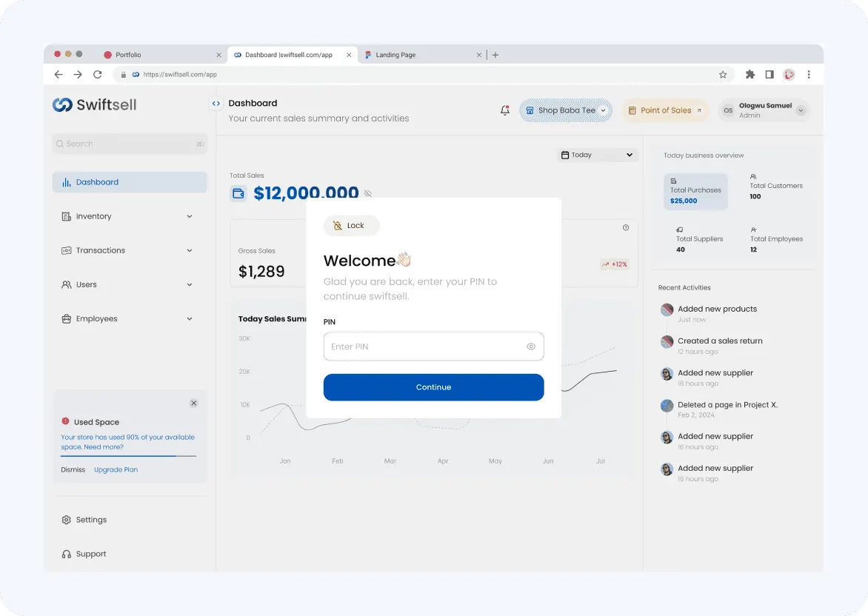Open the Today date range dropdown
Screen dimensions: 868x616
pyautogui.click(x=597, y=155)
